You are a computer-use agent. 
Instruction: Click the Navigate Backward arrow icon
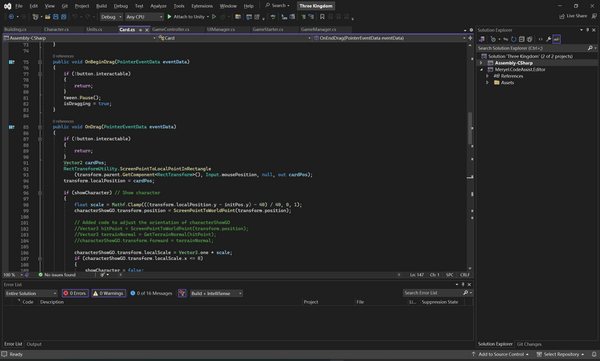[x=11, y=17]
